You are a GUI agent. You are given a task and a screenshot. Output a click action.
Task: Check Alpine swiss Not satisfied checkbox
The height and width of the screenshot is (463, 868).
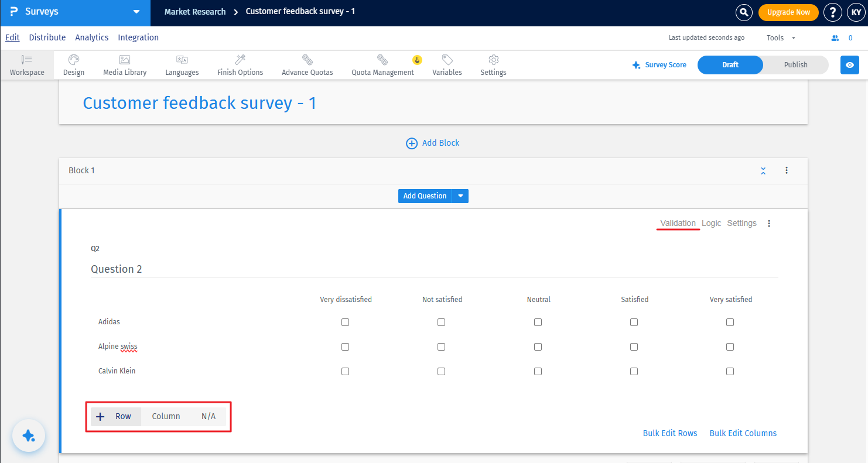[441, 347]
